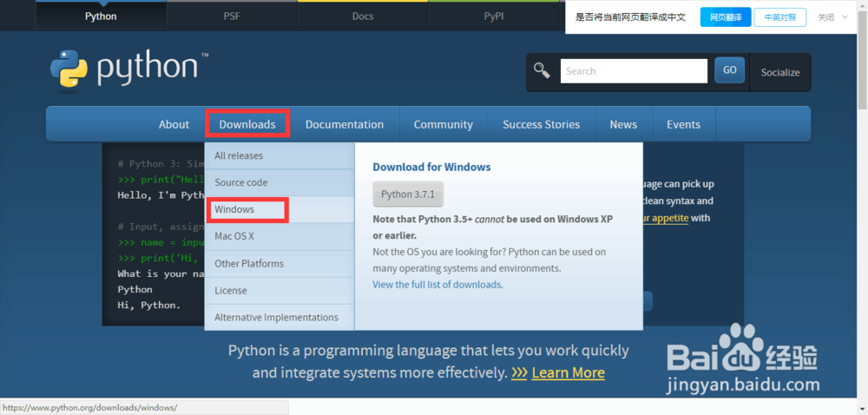Click the 中英对照 button
868x415 pixels.
point(780,17)
